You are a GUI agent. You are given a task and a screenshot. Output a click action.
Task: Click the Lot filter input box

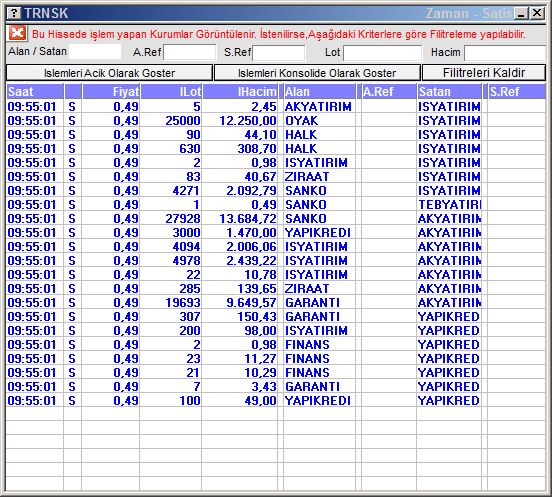(x=383, y=53)
